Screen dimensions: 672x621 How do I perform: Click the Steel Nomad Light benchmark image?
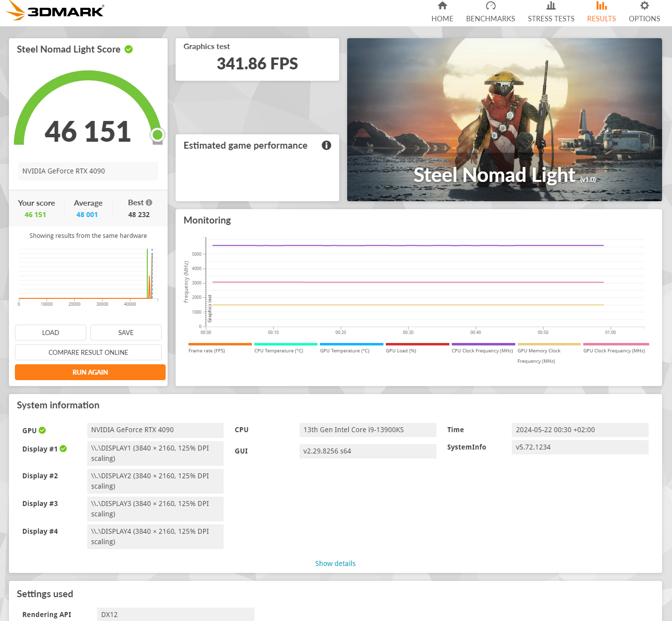(504, 119)
